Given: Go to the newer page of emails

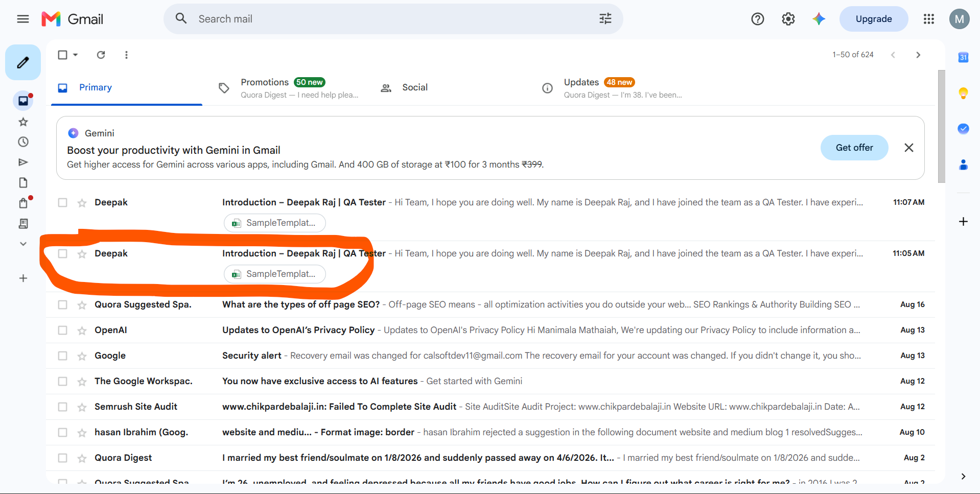Looking at the screenshot, I should pyautogui.click(x=893, y=55).
